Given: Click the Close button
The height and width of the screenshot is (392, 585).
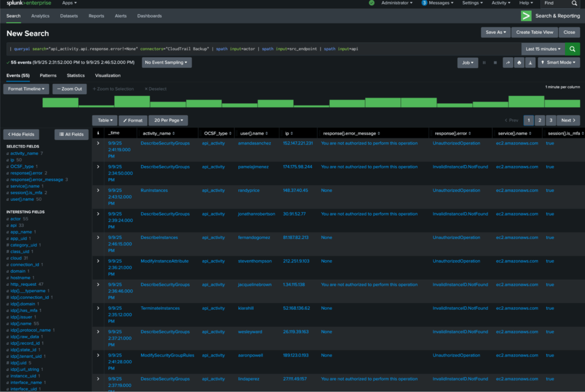Looking at the screenshot, I should [x=569, y=33].
